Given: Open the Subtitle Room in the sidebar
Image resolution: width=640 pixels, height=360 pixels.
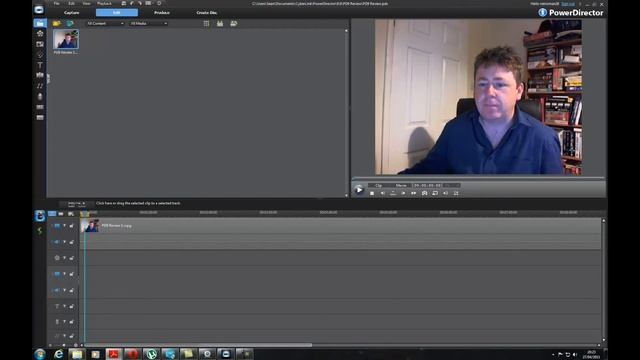Looking at the screenshot, I should (x=40, y=118).
